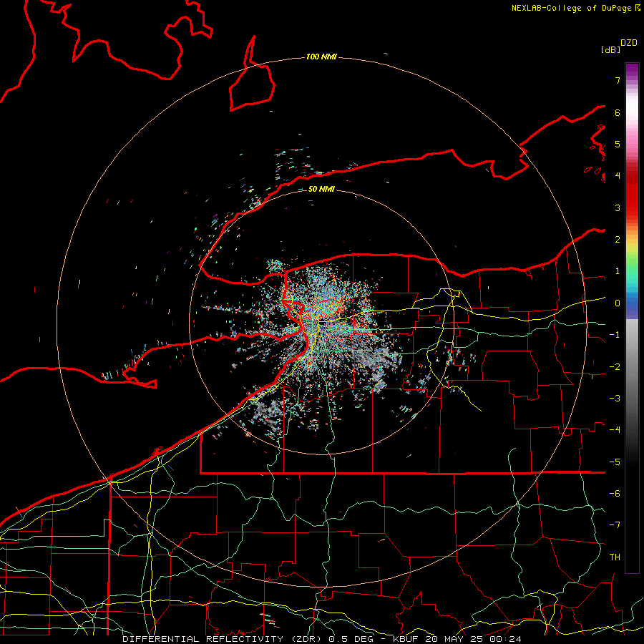Click the -2 value on the color scale
Image resolution: width=644 pixels, height=644 pixels.
pos(615,367)
